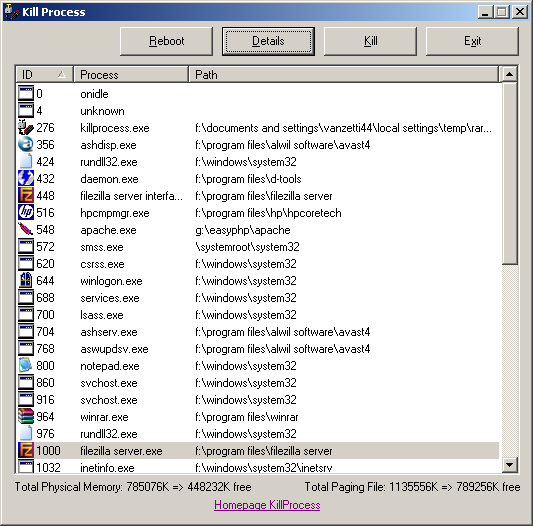
Task: Click the Total Physical Memory status text
Action: coord(133,487)
